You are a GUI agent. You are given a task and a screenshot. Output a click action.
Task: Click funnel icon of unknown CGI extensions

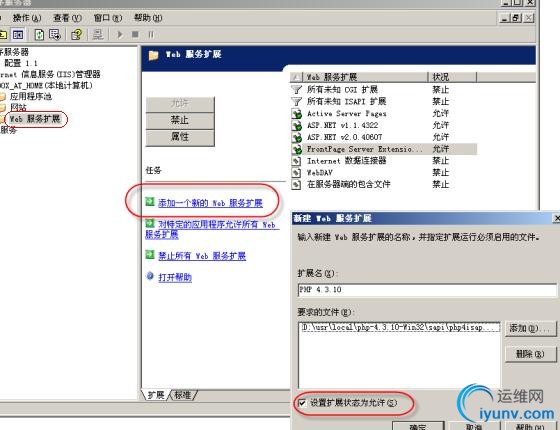[x=296, y=89]
